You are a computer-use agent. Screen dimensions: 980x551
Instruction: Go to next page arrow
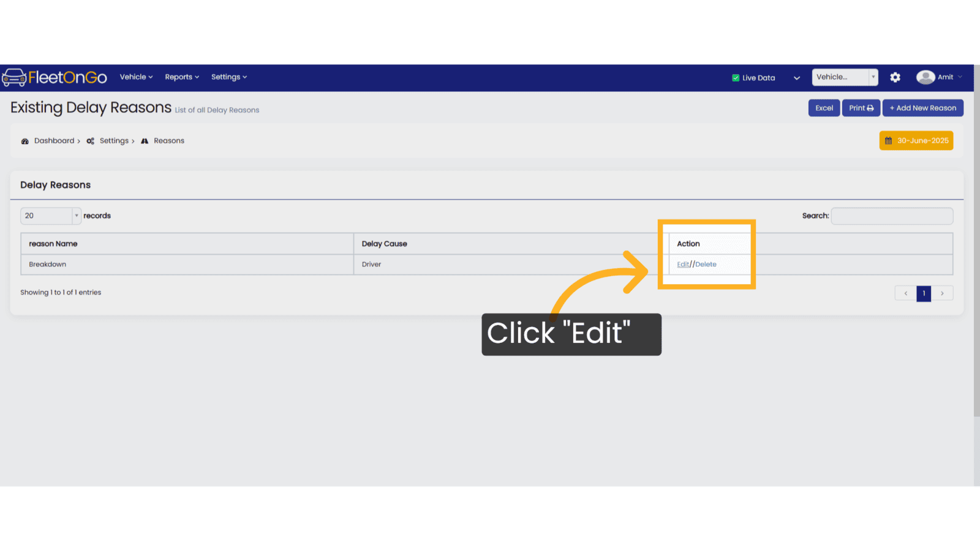click(x=942, y=293)
